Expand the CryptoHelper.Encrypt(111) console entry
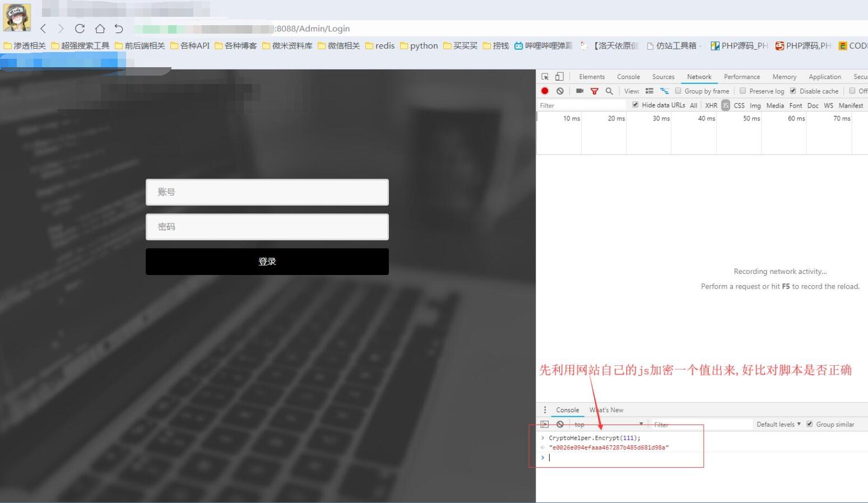Viewport: 868px width, 503px height. [x=542, y=438]
